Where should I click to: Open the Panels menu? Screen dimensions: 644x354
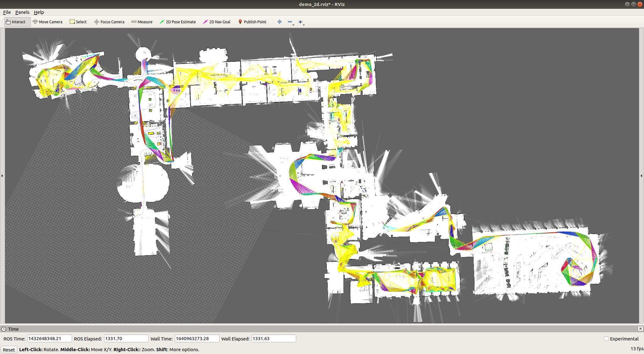coord(22,12)
